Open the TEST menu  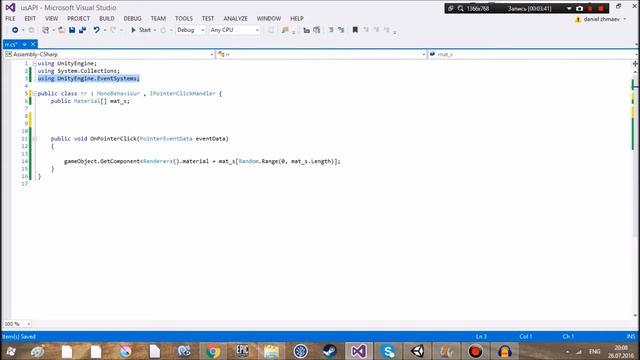coord(208,18)
